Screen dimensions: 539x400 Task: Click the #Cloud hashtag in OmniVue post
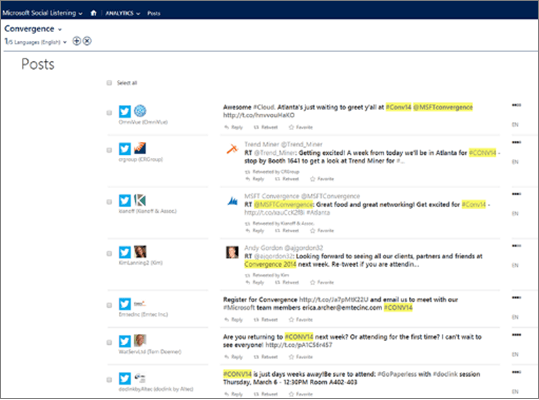[264, 107]
